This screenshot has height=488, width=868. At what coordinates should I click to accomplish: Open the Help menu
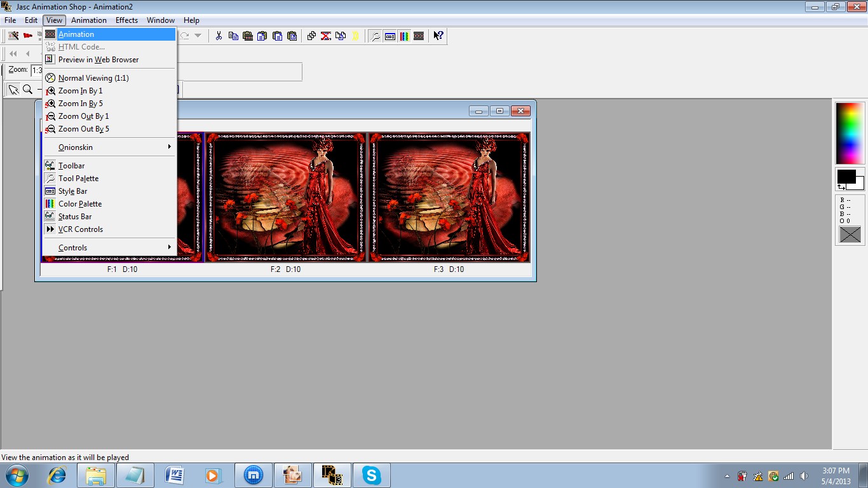(191, 20)
